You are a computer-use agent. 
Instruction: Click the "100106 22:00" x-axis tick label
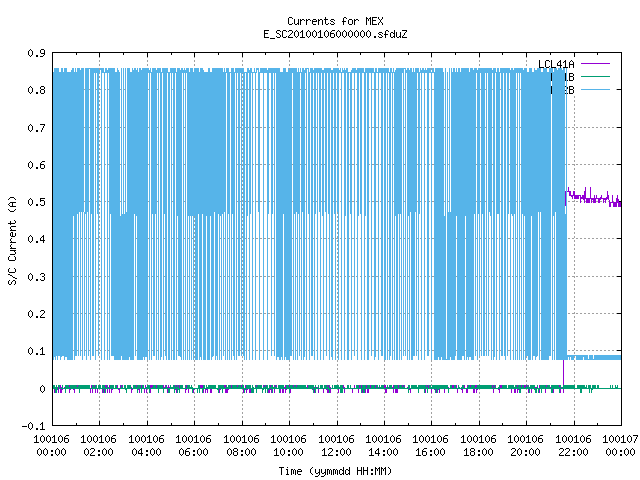point(573,446)
